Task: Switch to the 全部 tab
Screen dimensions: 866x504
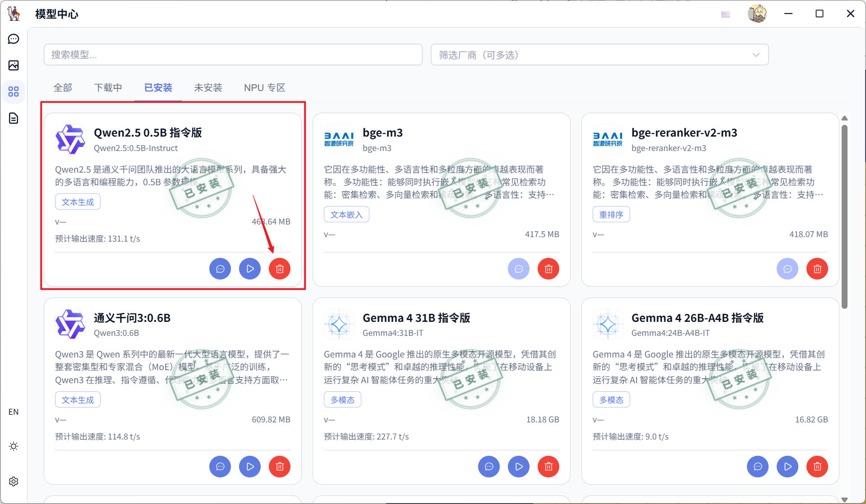Action: coord(63,87)
